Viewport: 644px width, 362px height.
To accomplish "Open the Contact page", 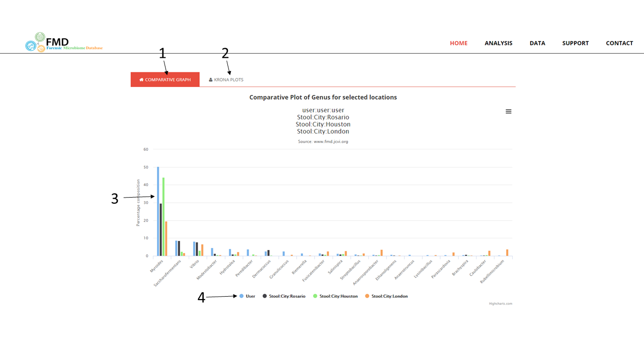I will coord(619,43).
